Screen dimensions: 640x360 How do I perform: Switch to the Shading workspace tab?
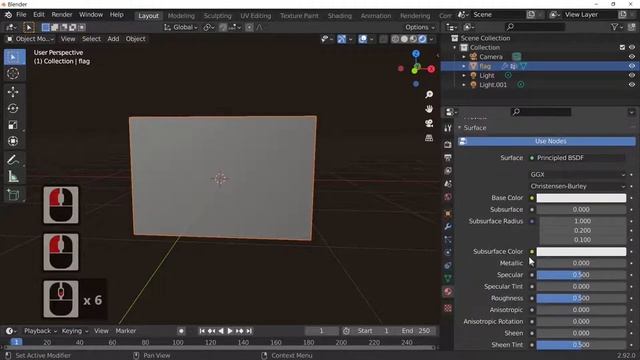340,16
